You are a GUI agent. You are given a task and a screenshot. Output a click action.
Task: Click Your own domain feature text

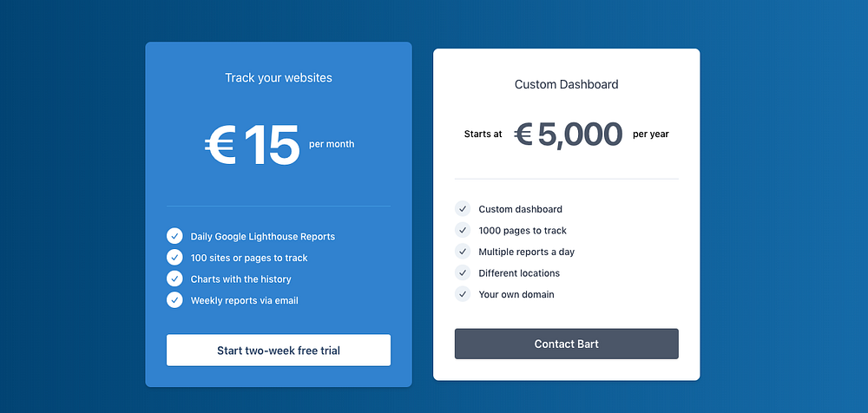coord(516,294)
